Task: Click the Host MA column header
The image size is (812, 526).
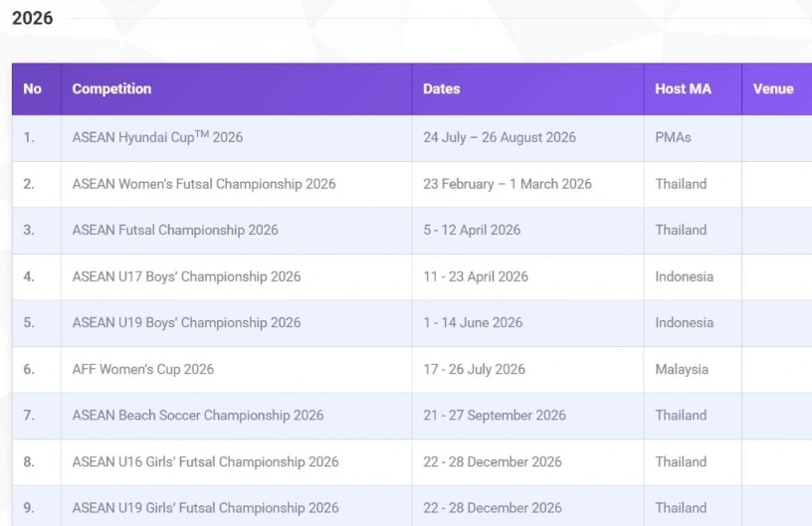Action: 683,88
